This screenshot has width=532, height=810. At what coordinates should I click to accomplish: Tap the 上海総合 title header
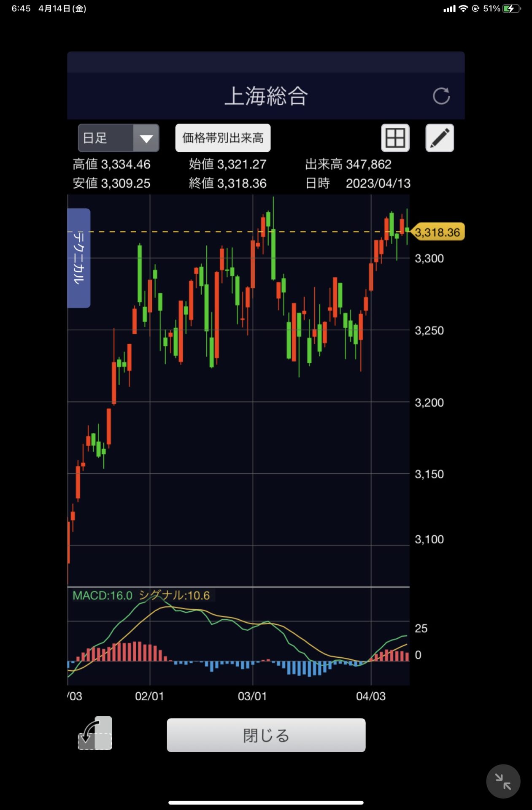[266, 96]
